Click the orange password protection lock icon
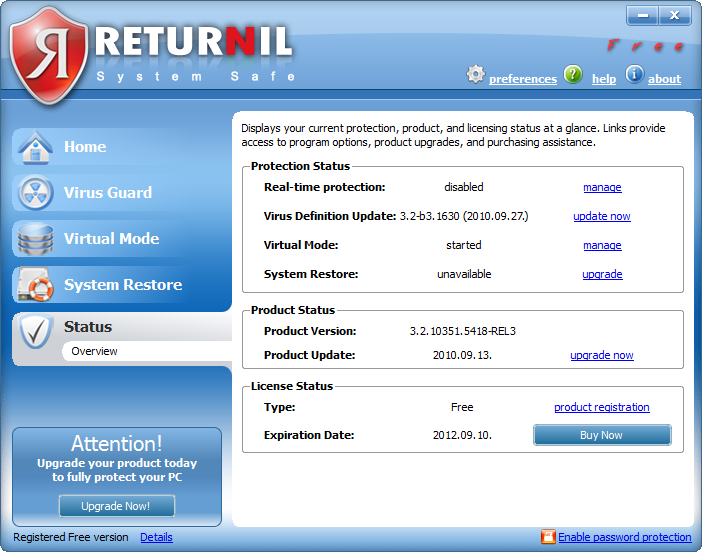The height and width of the screenshot is (552, 702). [548, 536]
